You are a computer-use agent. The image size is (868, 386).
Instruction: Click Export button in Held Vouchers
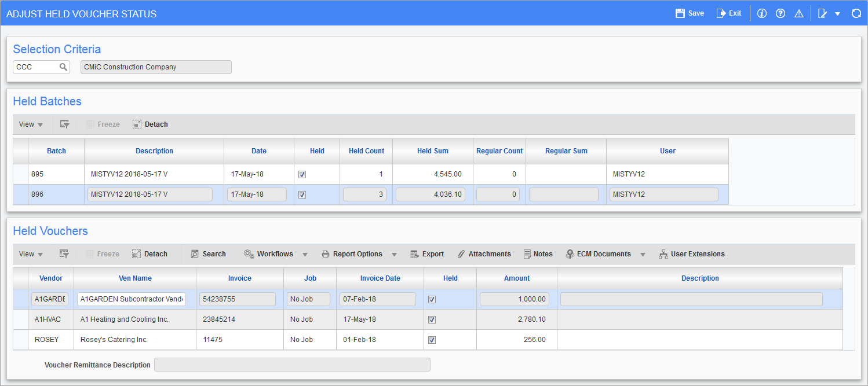point(427,254)
